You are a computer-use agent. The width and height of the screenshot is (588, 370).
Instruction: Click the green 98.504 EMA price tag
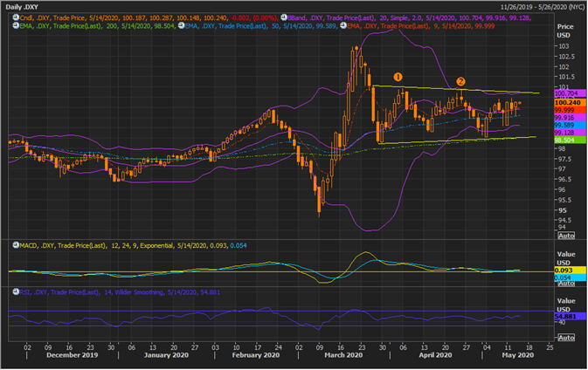[570, 140]
